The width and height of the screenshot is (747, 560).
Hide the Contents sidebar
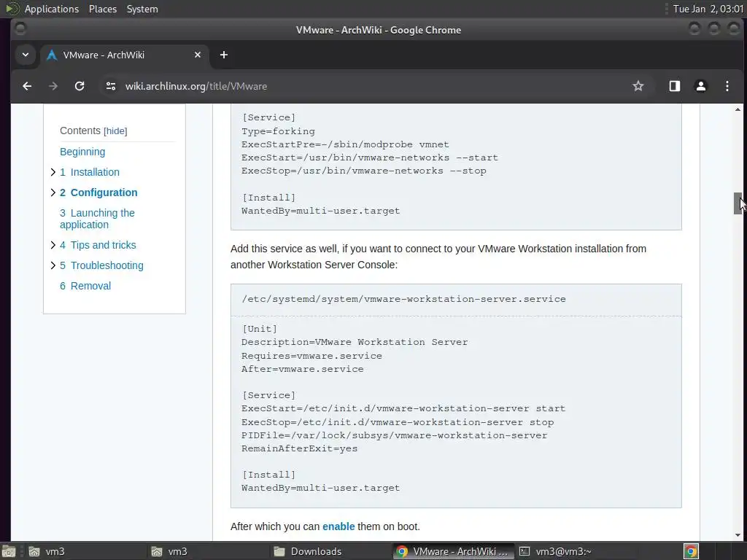pyautogui.click(x=115, y=131)
